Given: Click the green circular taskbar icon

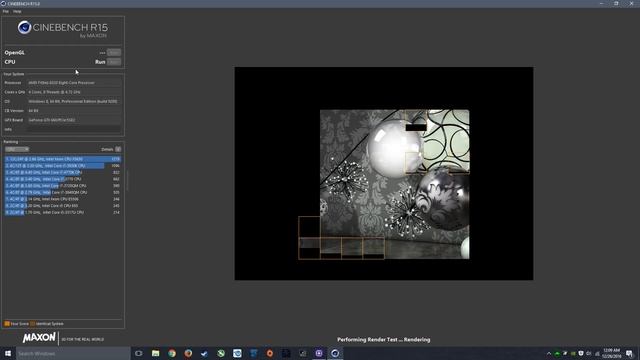Looking at the screenshot, I should (x=221, y=353).
